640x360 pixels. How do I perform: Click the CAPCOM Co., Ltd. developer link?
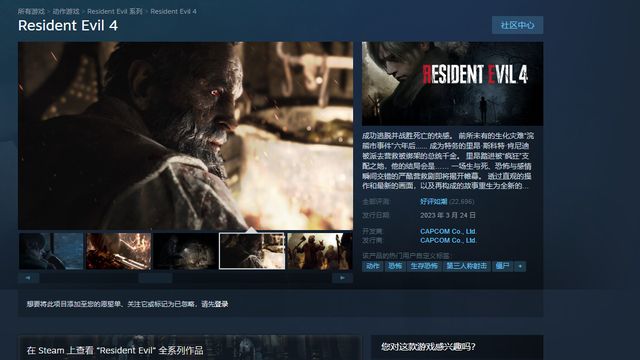[448, 231]
